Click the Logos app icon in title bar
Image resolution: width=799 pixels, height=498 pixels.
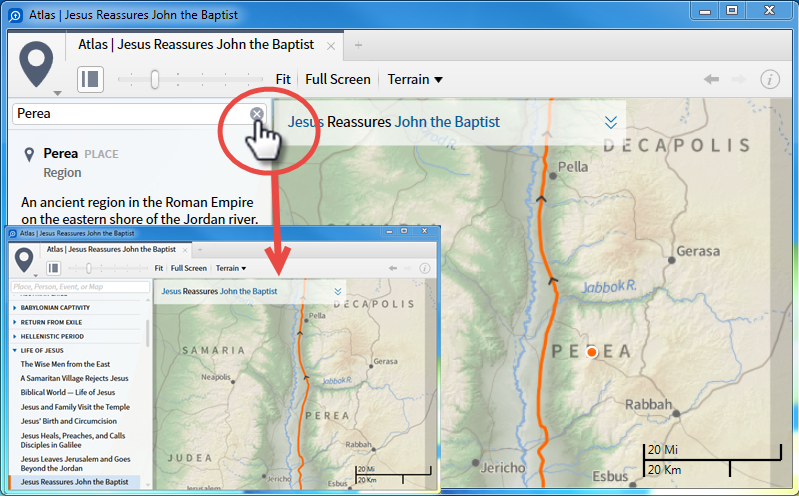[x=15, y=15]
